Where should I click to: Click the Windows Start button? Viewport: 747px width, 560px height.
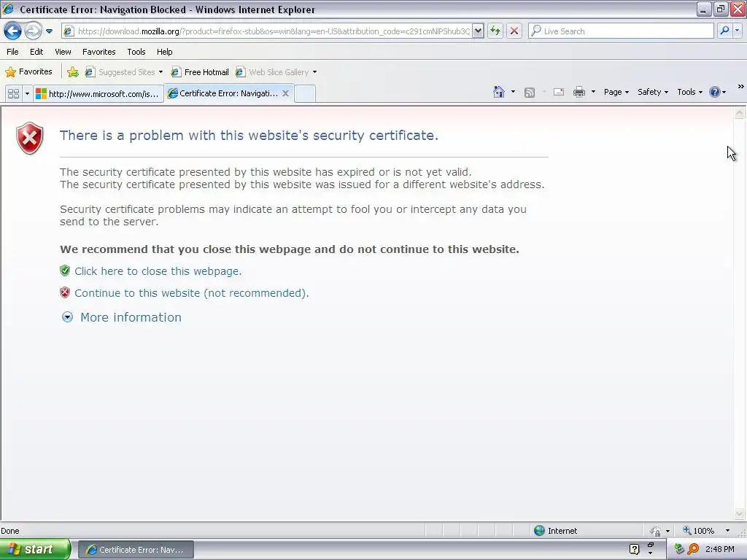point(35,550)
